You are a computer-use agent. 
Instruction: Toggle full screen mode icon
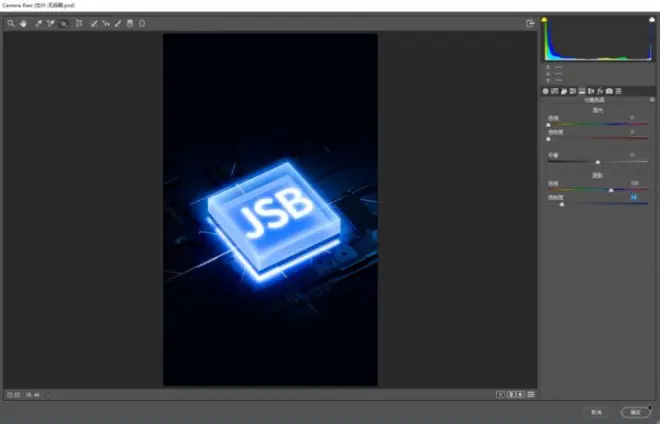click(x=530, y=24)
